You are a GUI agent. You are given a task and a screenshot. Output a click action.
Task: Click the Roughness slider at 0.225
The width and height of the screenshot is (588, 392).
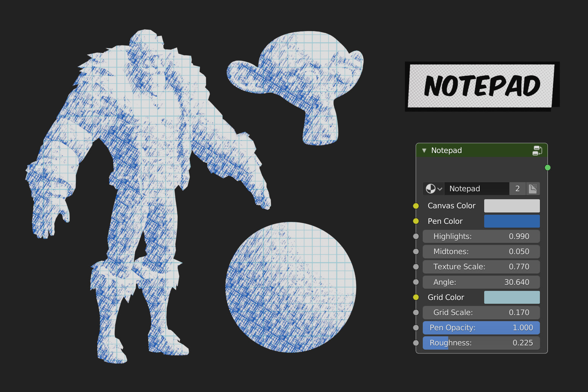pos(481,343)
